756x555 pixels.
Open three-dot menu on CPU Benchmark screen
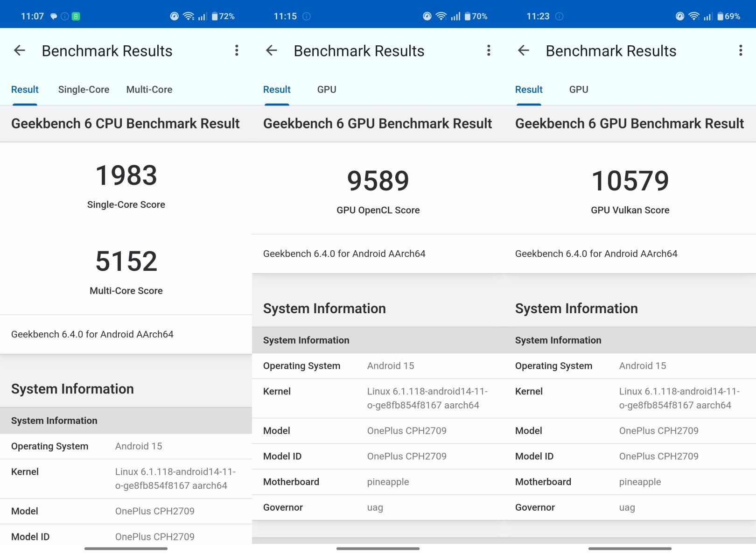point(237,50)
